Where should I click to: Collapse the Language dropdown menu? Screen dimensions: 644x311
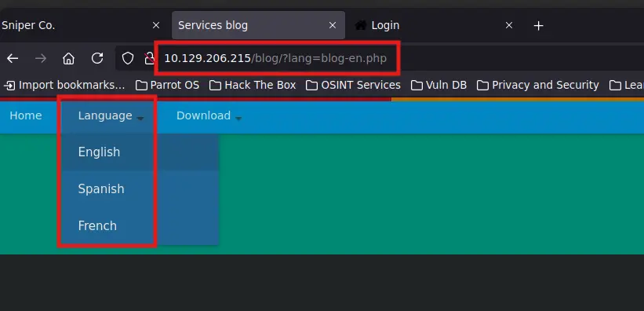coord(111,116)
